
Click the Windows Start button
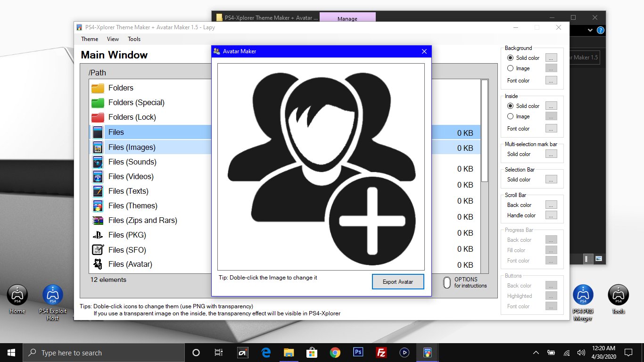[11, 353]
